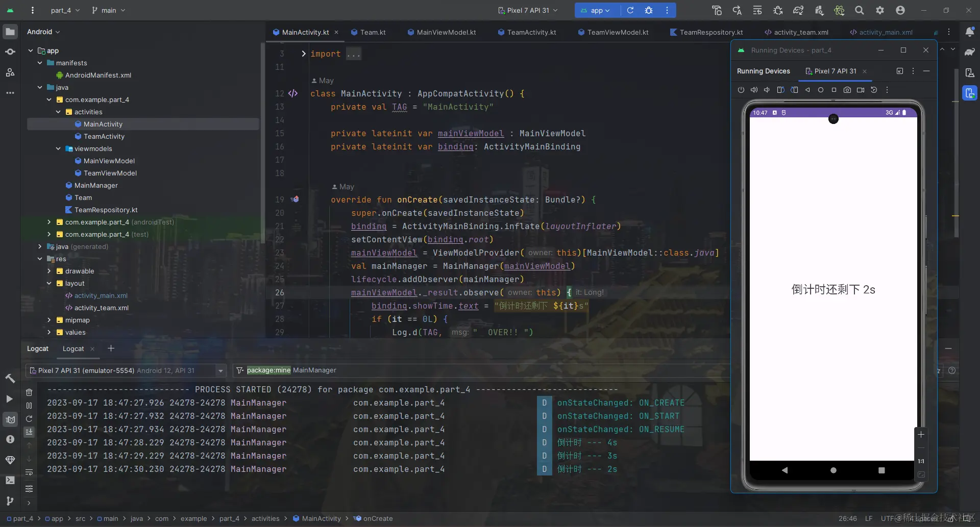The height and width of the screenshot is (527, 980).
Task: Close the MainActivity.kt tab
Action: (336, 32)
